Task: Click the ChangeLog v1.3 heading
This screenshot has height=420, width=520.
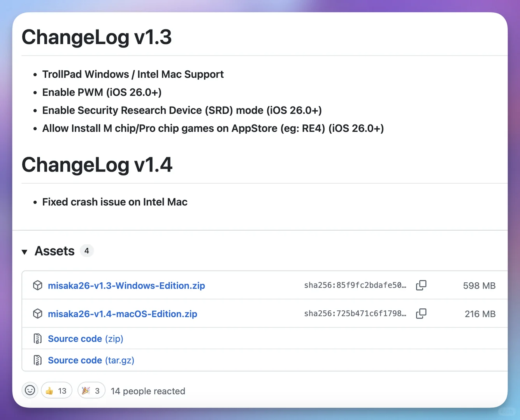Action: pyautogui.click(x=97, y=37)
